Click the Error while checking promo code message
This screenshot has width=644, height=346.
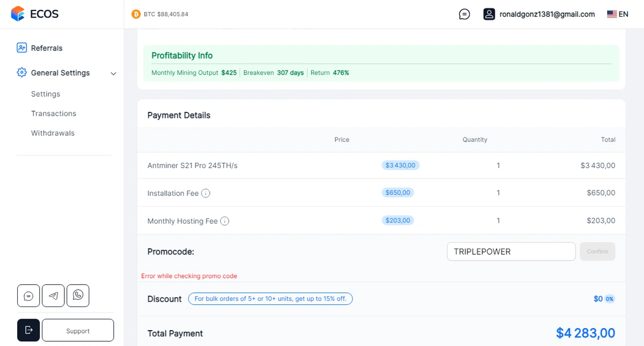189,276
